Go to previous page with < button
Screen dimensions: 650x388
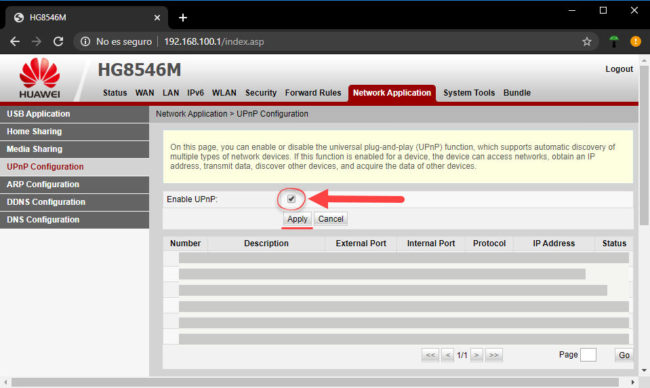pos(448,355)
